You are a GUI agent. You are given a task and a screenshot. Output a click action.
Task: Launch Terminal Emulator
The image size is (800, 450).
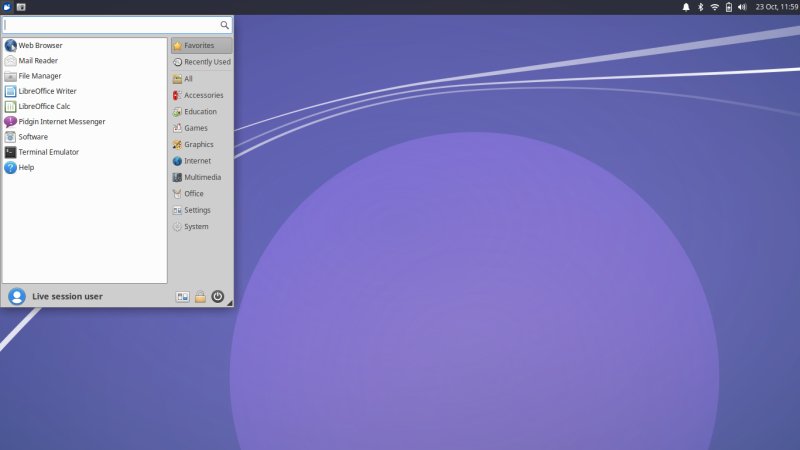48,152
